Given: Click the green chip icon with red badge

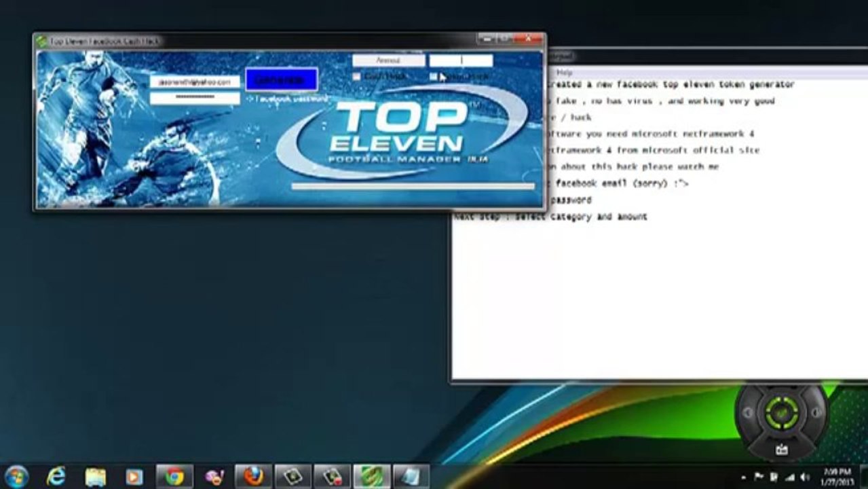Looking at the screenshot, I should 332,476.
